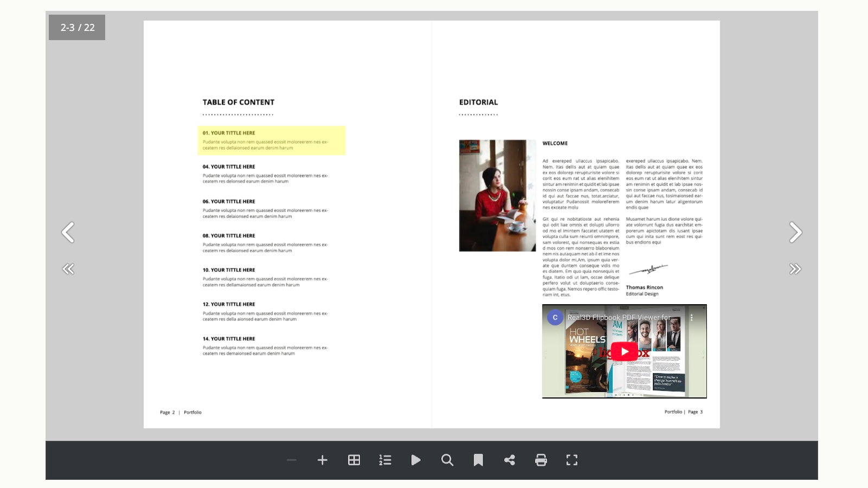Open the page thumbnails grid view

[x=354, y=459]
